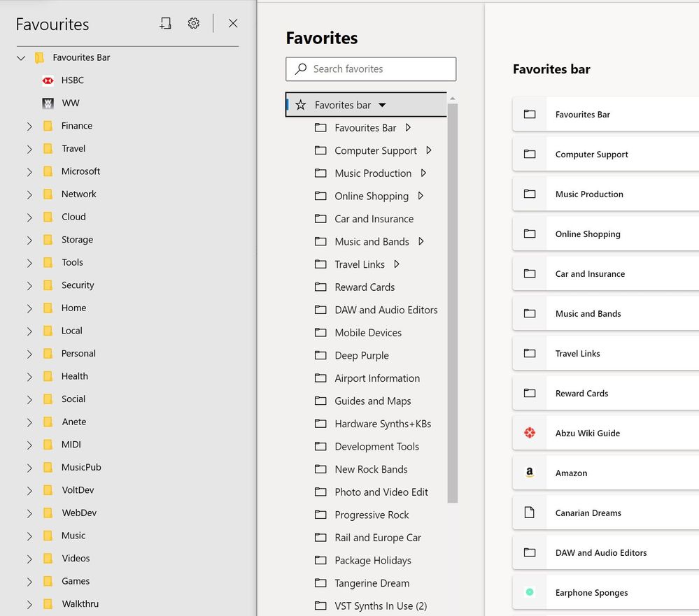
Task: Open Car and Insurance in the folder list
Action: point(374,219)
